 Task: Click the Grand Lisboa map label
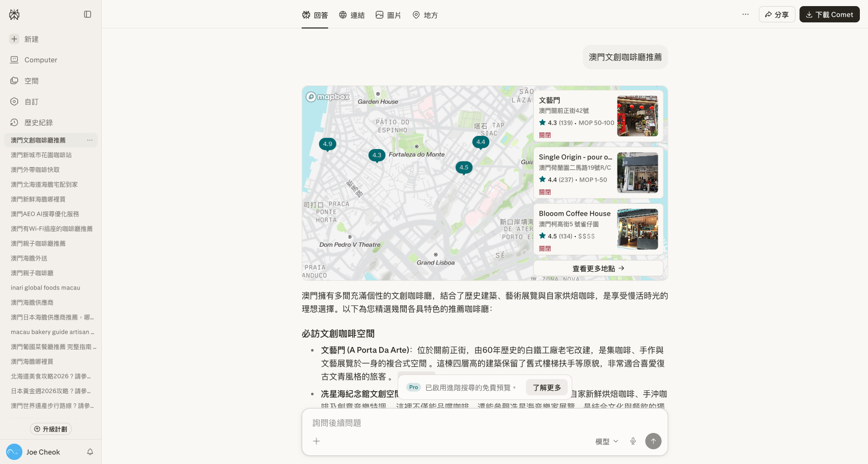(x=436, y=263)
